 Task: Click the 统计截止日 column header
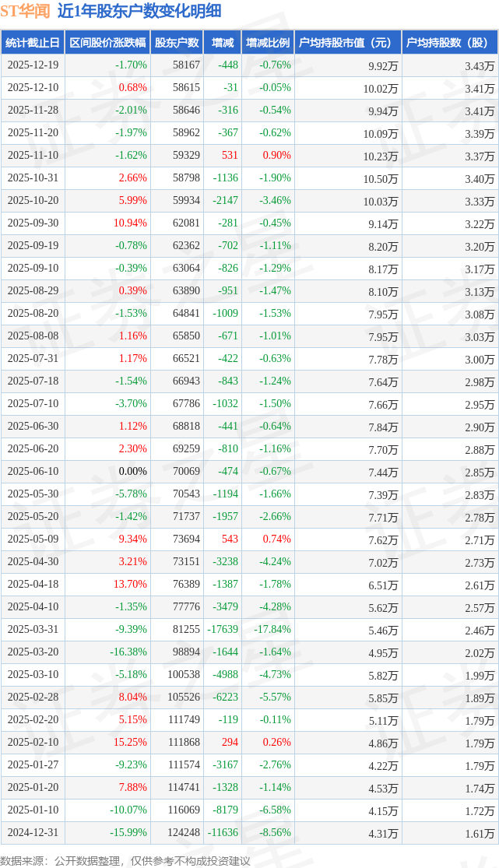[x=33, y=43]
